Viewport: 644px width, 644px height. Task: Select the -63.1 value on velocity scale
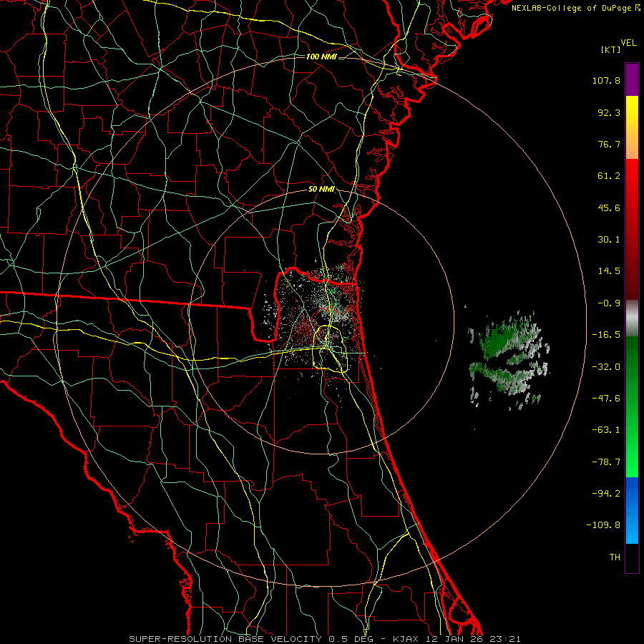click(x=606, y=430)
